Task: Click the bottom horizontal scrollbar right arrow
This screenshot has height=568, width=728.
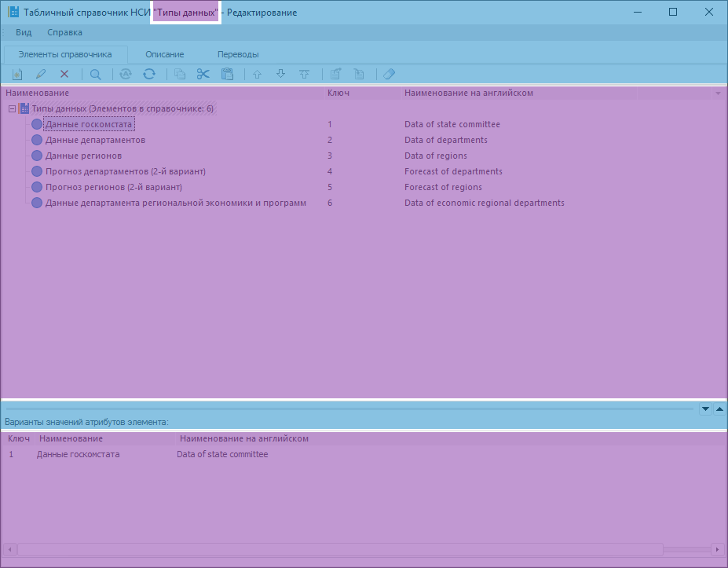Action: click(717, 549)
